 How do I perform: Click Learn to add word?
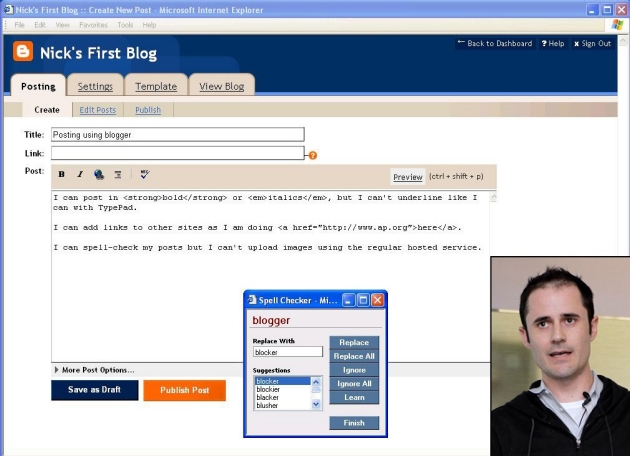click(354, 397)
